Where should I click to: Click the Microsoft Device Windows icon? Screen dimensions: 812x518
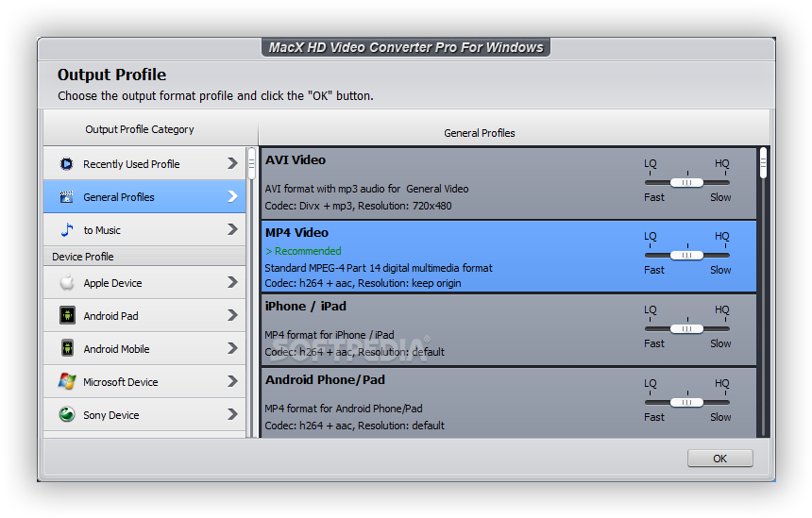pyautogui.click(x=67, y=382)
